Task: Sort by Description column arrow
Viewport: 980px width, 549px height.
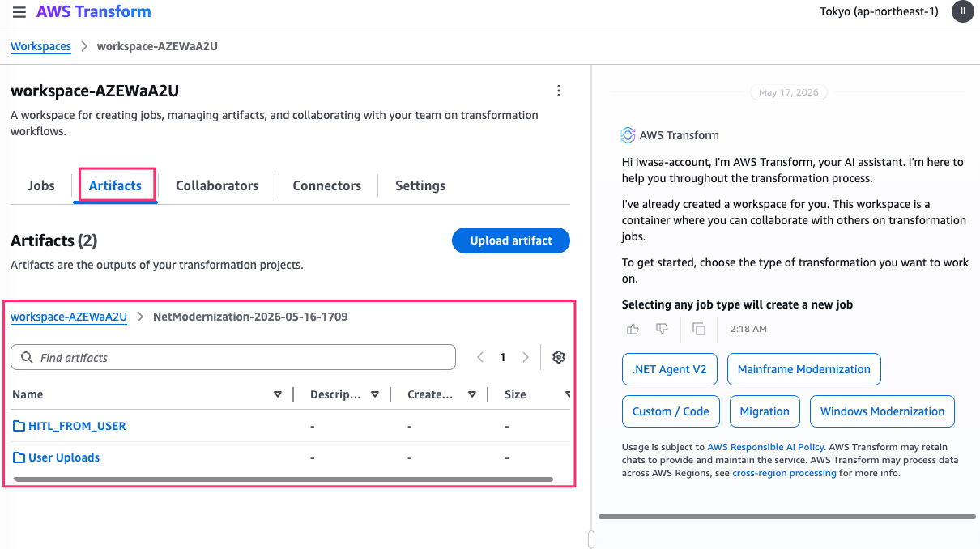Action: (x=375, y=394)
